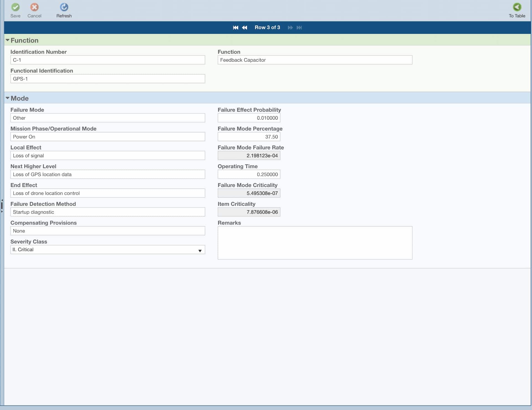
Task: Select the Failure Mode field showing Other
Action: (x=108, y=118)
